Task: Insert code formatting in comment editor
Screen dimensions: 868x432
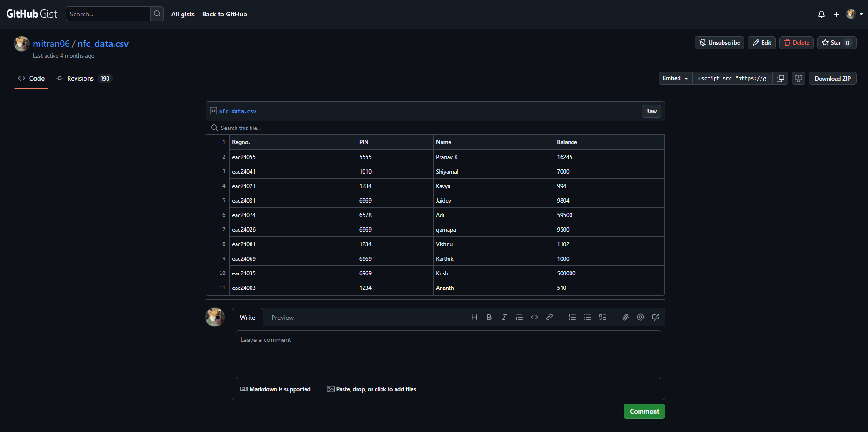Action: pyautogui.click(x=534, y=318)
